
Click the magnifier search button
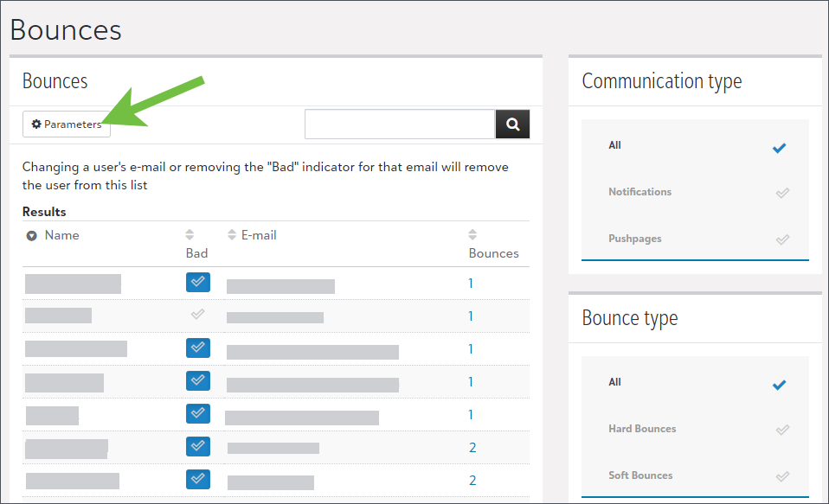point(512,124)
